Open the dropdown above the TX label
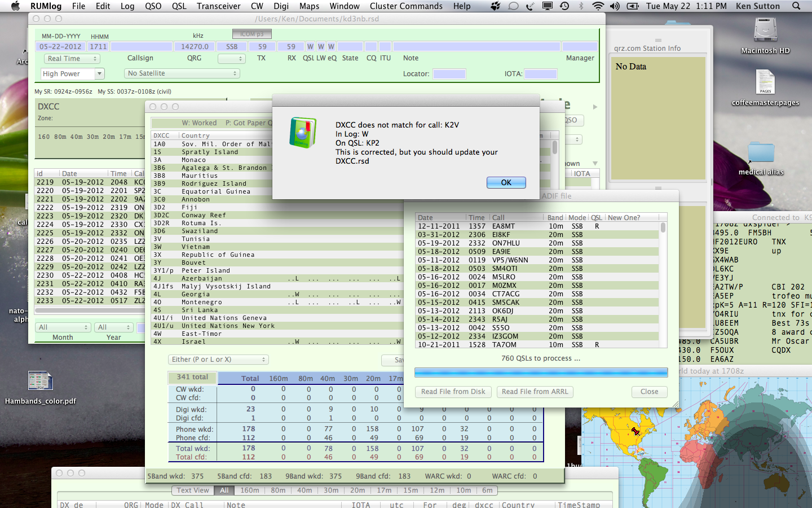The image size is (812, 508). [232, 59]
